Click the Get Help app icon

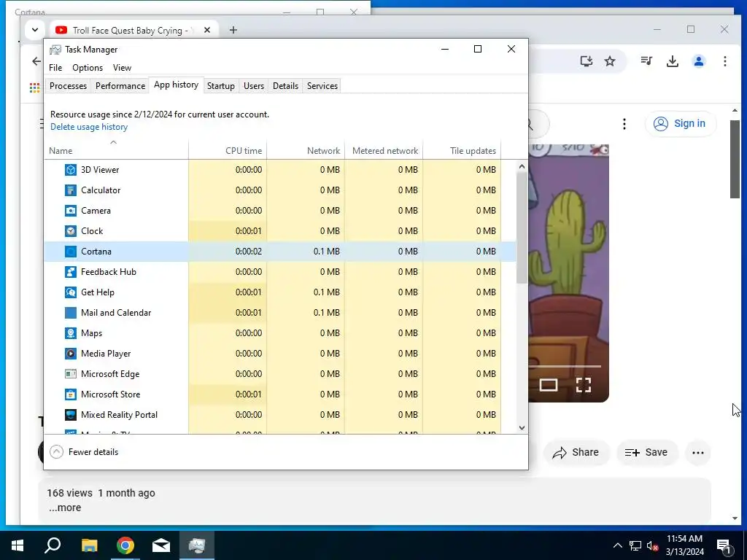pyautogui.click(x=71, y=292)
